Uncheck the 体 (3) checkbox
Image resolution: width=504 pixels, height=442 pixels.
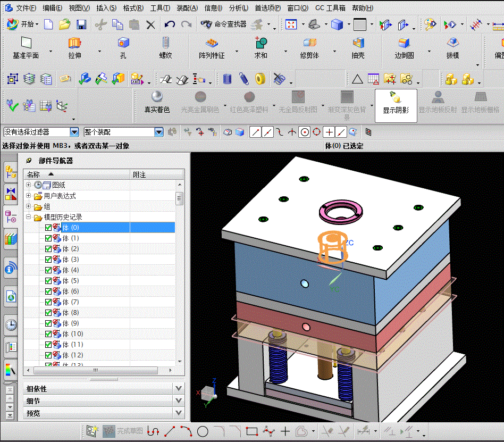coord(48,260)
